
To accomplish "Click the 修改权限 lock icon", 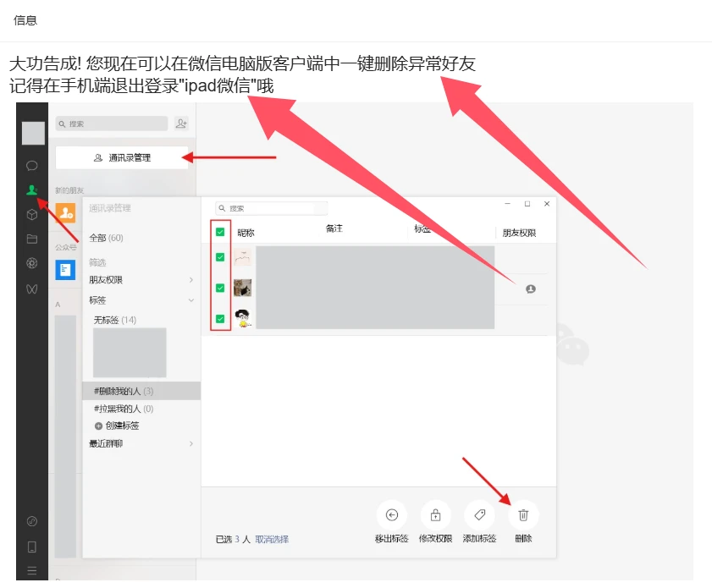I will pyautogui.click(x=435, y=515).
